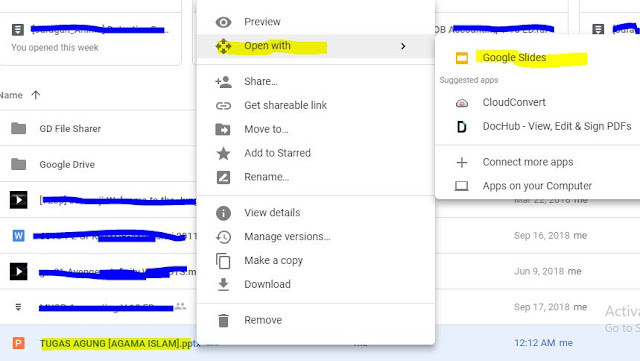
Task: Click the Google Slides yellow icon
Action: point(462,58)
